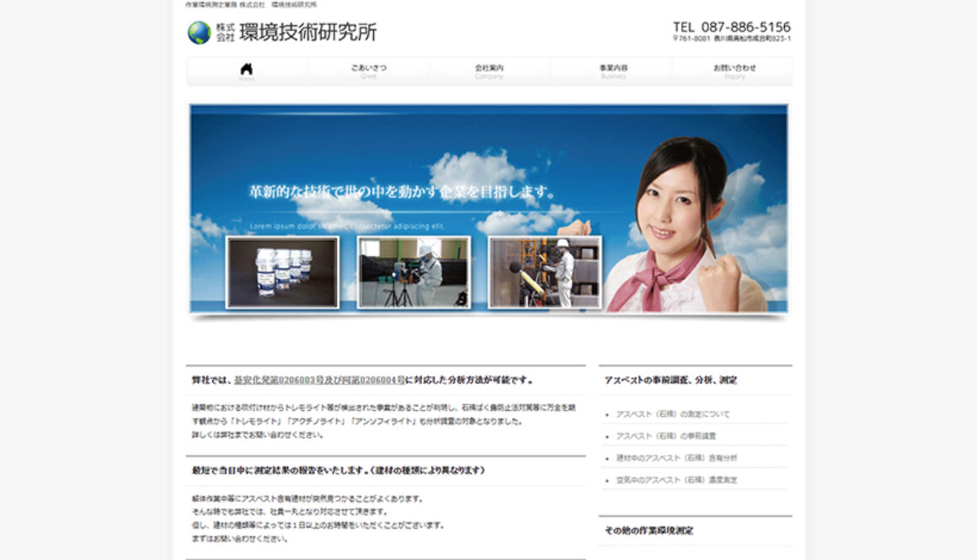Image resolution: width=977 pixels, height=560 pixels.
Task: Open 建材中のアスベスト（石綿）含有分析 link
Action: coord(676,458)
